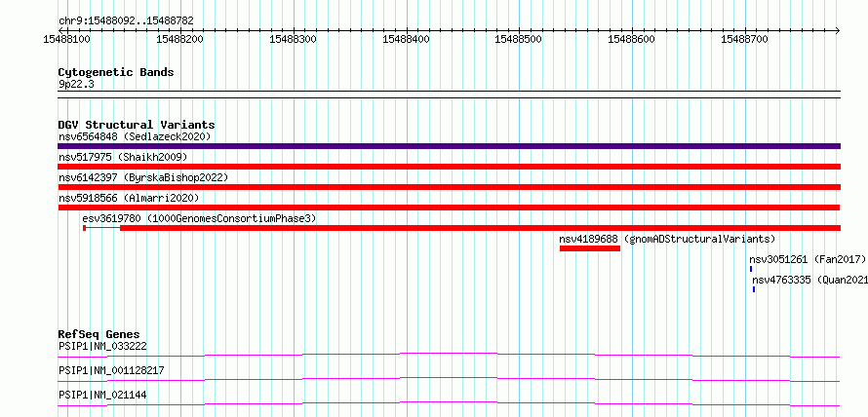Open the PSIP1|NM_001128217 transcript label

[x=111, y=370]
